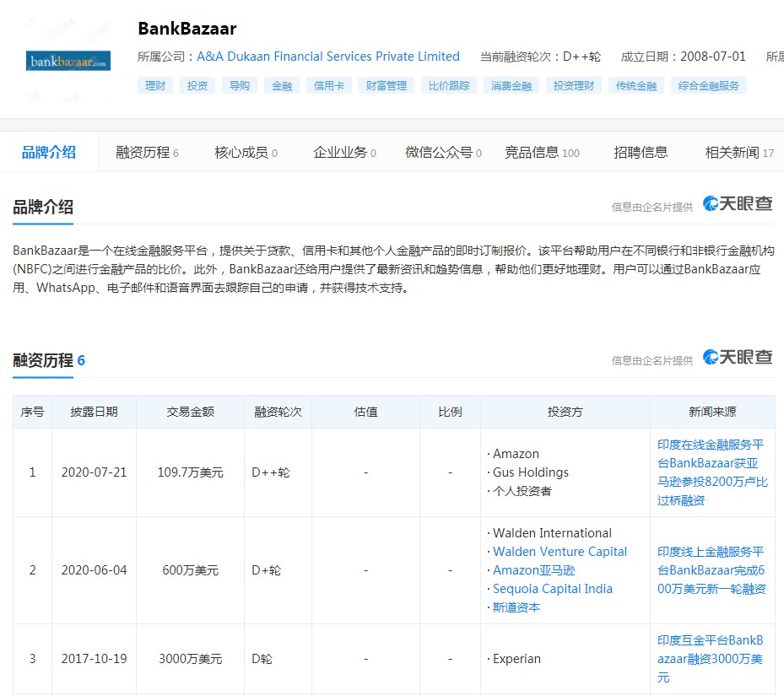Open the Sequoia Capital India investor link
Screen dimensions: 784x696
(553, 589)
